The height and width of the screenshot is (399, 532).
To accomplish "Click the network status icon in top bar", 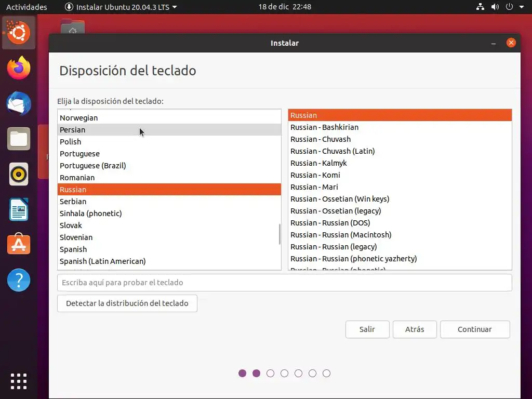I will pyautogui.click(x=480, y=7).
